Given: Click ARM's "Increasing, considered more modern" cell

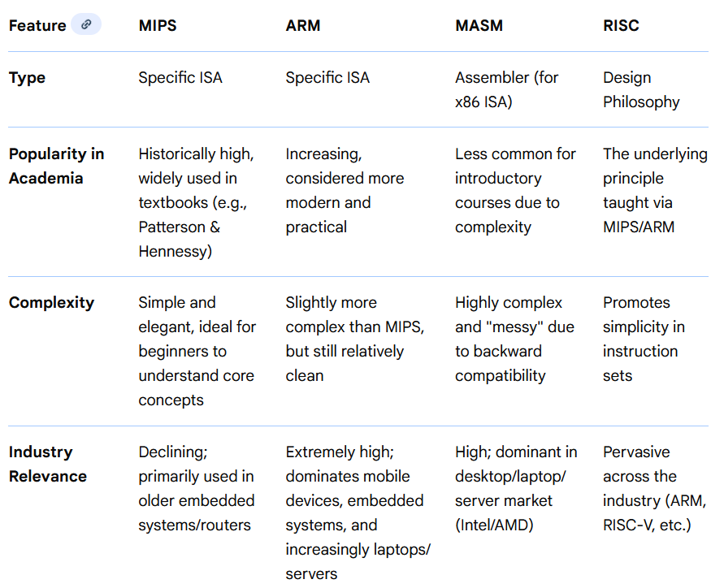Looking at the screenshot, I should point(345,190).
